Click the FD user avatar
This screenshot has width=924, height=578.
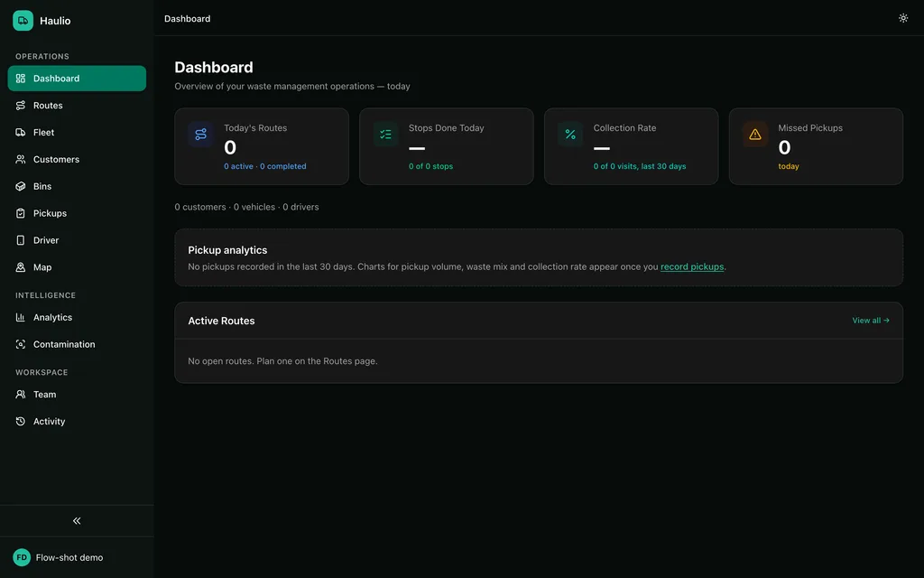22,557
